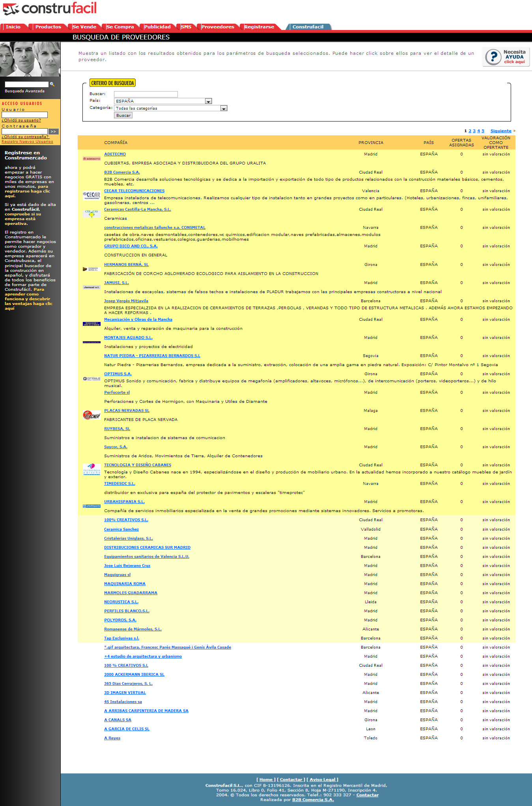Click the PLACNER red logo
Screen dimensions: 532x806
click(91, 415)
